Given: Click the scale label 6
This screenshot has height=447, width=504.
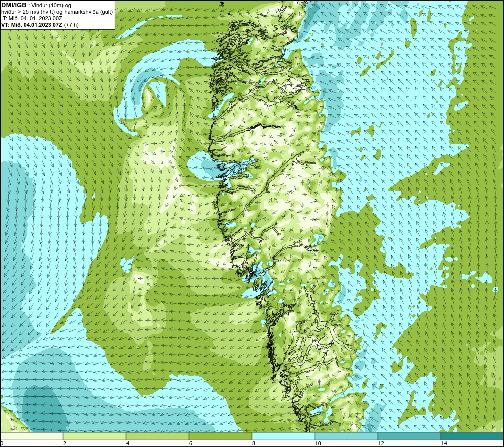Looking at the screenshot, I should (x=191, y=443).
